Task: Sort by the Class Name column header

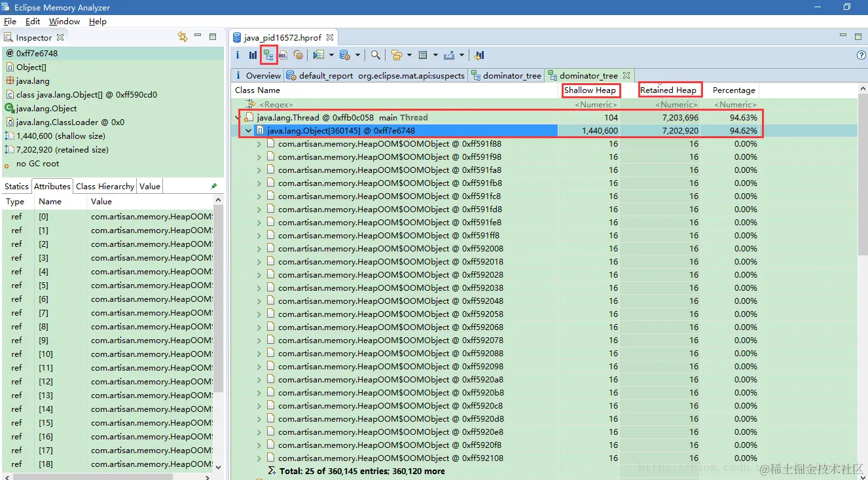Action: point(395,90)
